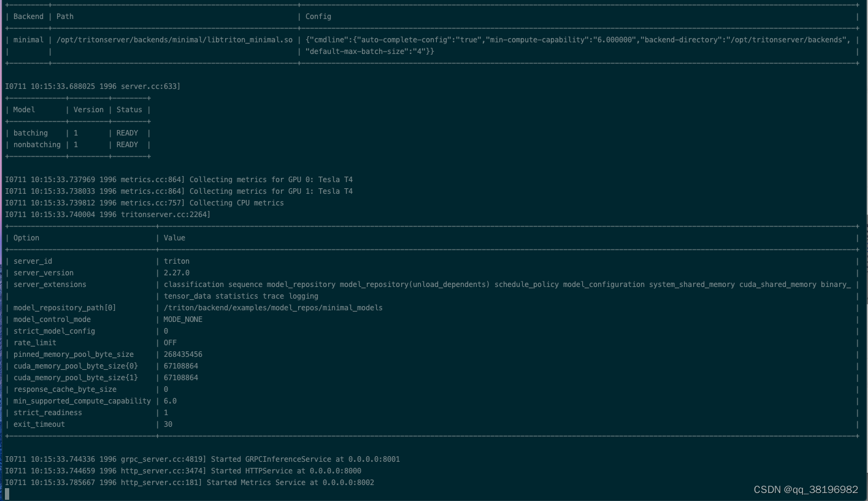Click the rate_limit OFF value

tap(171, 342)
